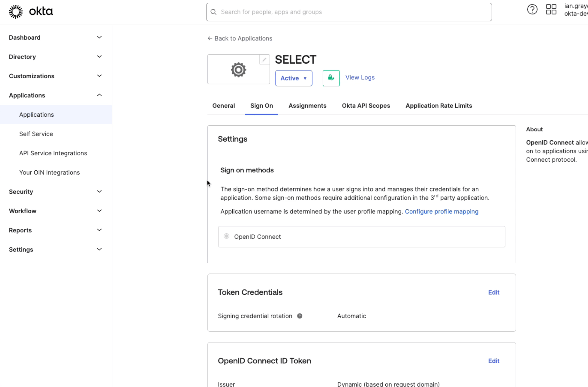Switch to the General tab

coord(223,106)
